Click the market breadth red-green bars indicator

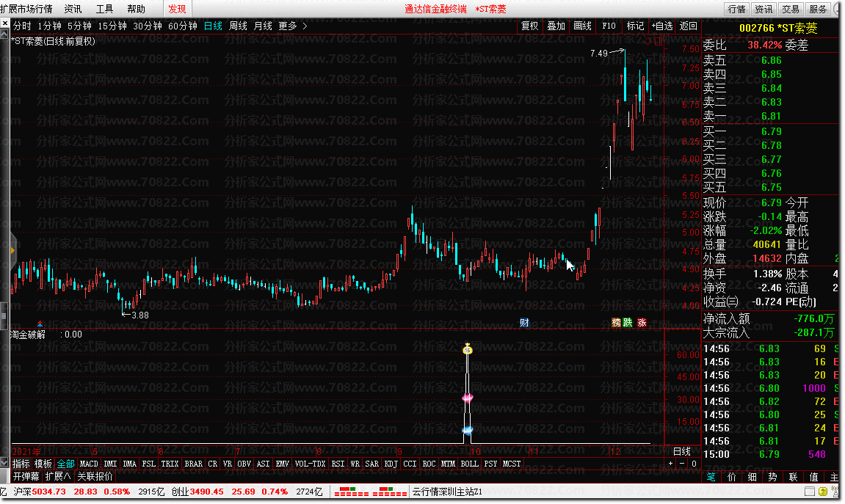click(x=371, y=492)
